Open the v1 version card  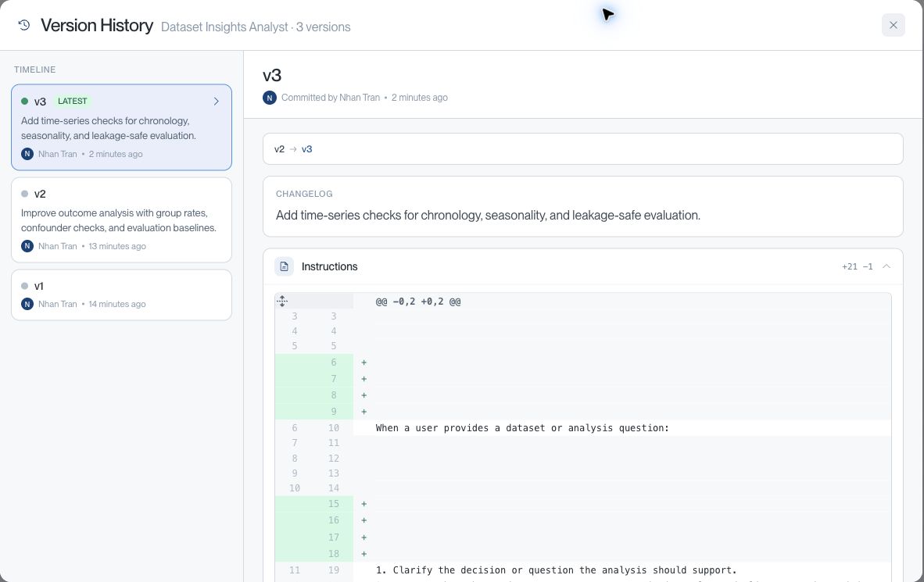pyautogui.click(x=121, y=295)
